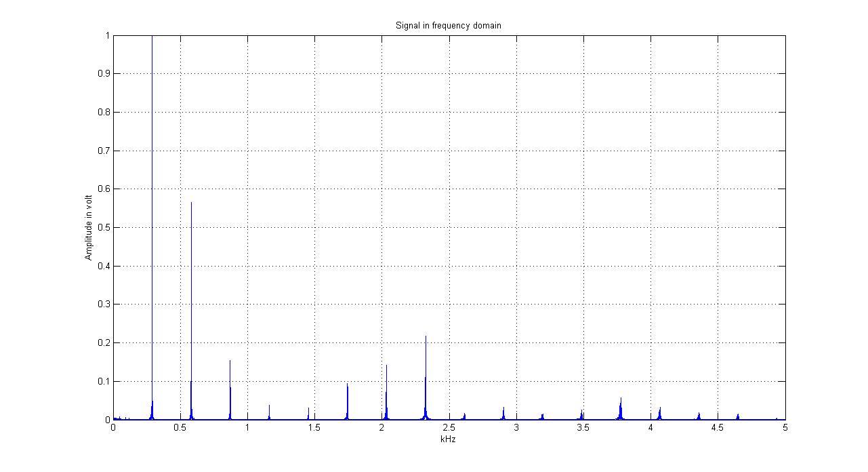Click the y-axis tick label '1'
The height and width of the screenshot is (472, 868).
[106, 35]
